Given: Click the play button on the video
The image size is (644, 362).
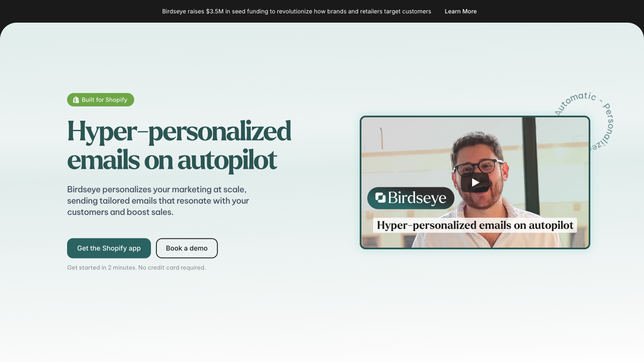Looking at the screenshot, I should click(x=475, y=182).
